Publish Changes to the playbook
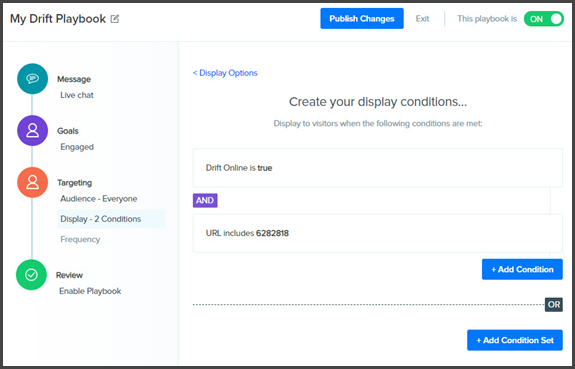This screenshot has width=575, height=369. tap(362, 18)
